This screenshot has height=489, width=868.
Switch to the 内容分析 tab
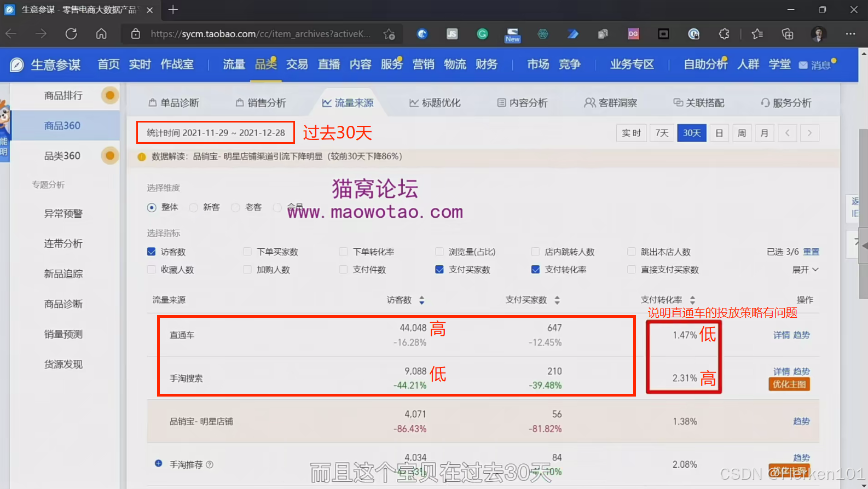tap(522, 103)
